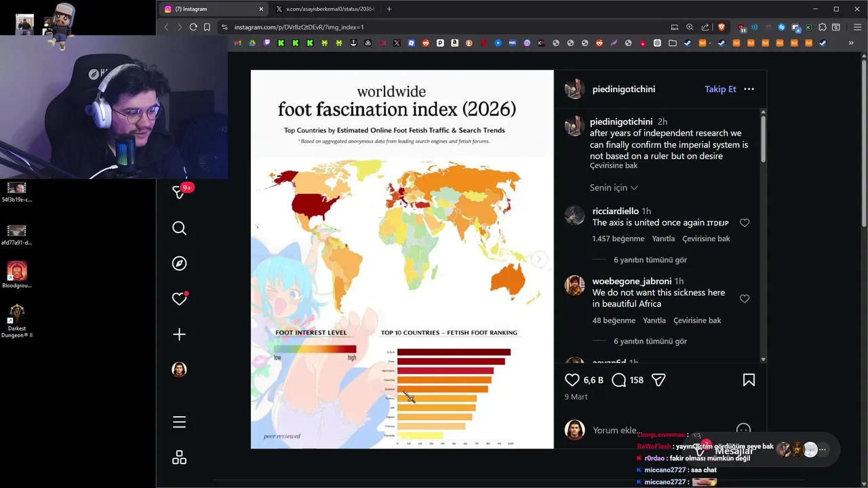
Task: Open three-dot menu on Mesajlar widget
Action: click(823, 449)
